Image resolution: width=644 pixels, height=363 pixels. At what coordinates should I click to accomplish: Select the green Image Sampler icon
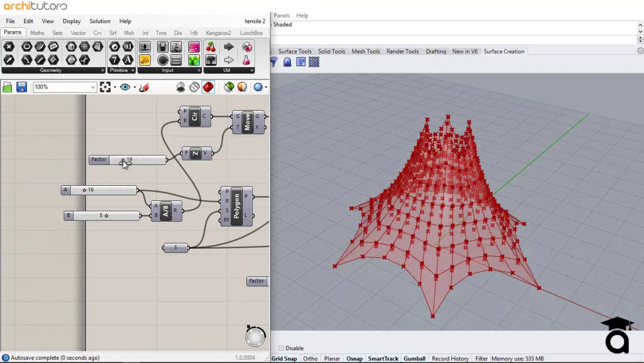click(194, 60)
